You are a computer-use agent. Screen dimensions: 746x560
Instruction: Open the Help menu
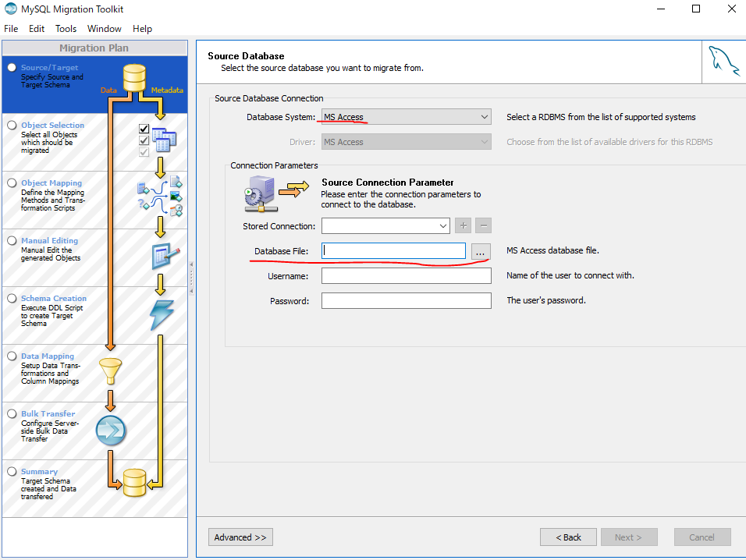(142, 29)
